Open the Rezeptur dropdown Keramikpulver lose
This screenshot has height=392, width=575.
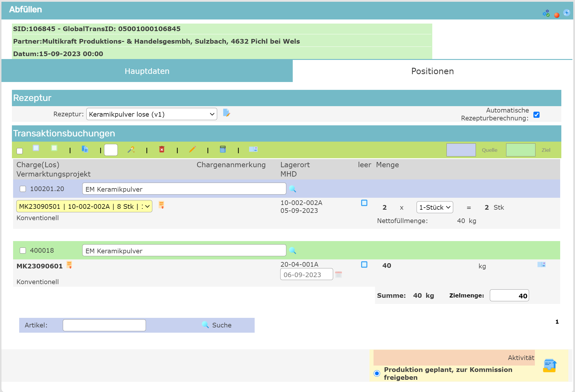click(x=151, y=114)
